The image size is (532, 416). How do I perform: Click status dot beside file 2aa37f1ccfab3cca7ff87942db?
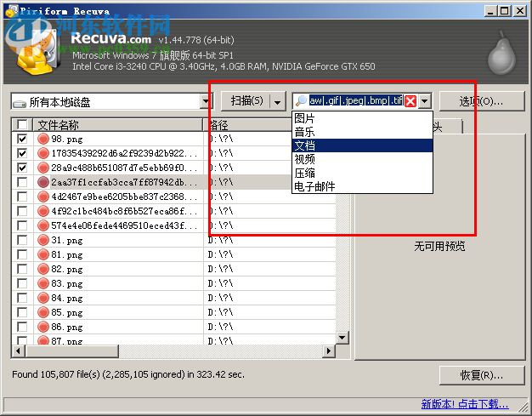point(43,182)
